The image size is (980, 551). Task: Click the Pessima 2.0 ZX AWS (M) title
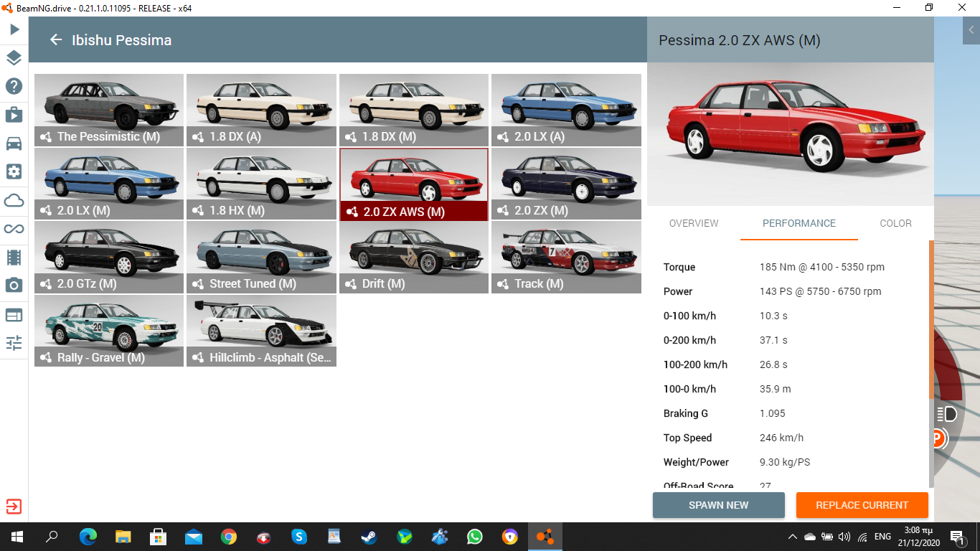(740, 40)
